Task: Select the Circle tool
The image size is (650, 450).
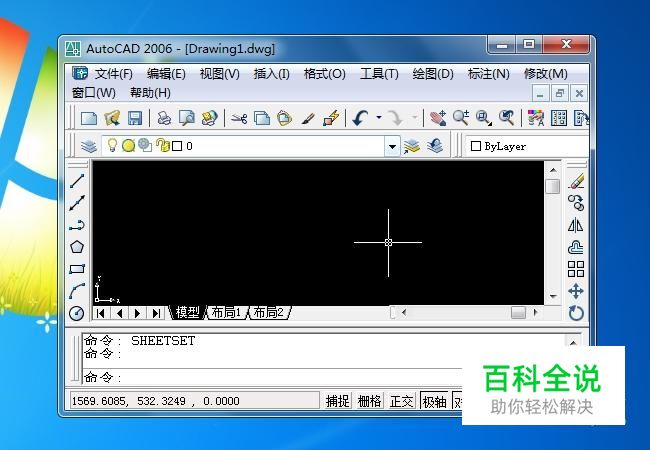Action: [77, 313]
